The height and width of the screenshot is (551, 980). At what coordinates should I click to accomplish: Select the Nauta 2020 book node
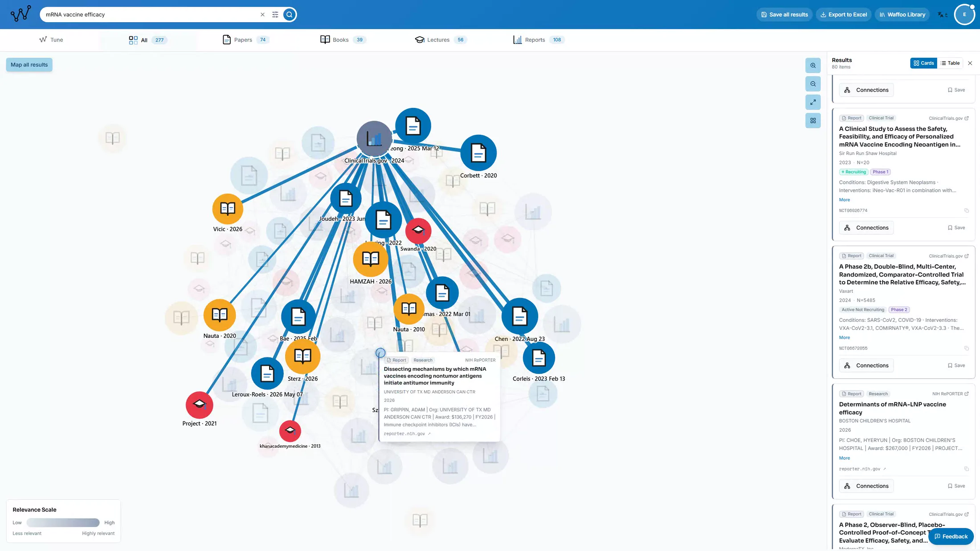pos(220,315)
